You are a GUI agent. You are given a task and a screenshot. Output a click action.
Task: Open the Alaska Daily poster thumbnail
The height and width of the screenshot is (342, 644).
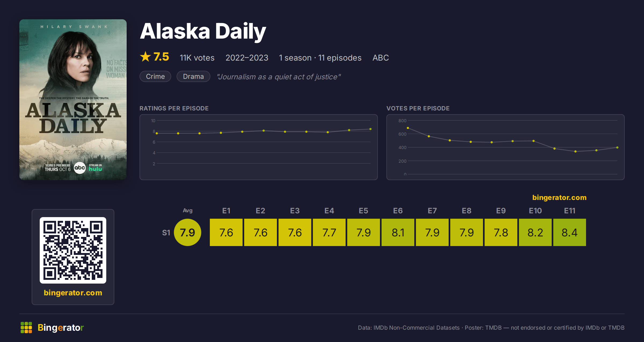[x=73, y=99]
